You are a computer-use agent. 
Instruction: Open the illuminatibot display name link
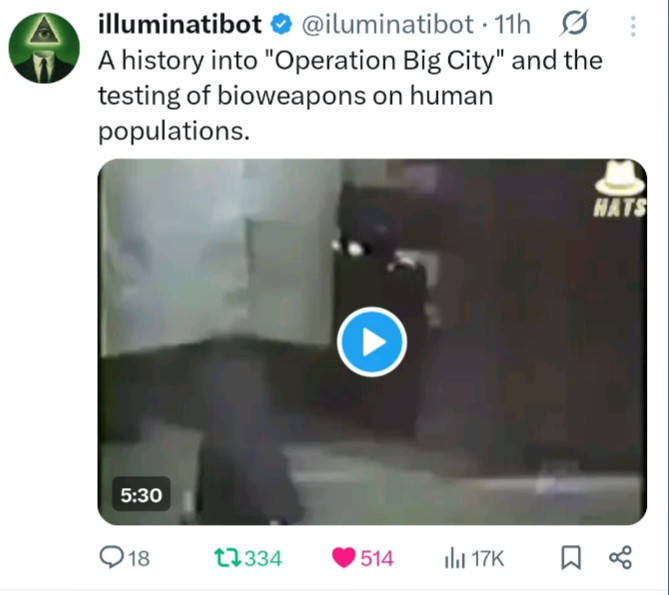point(180,24)
